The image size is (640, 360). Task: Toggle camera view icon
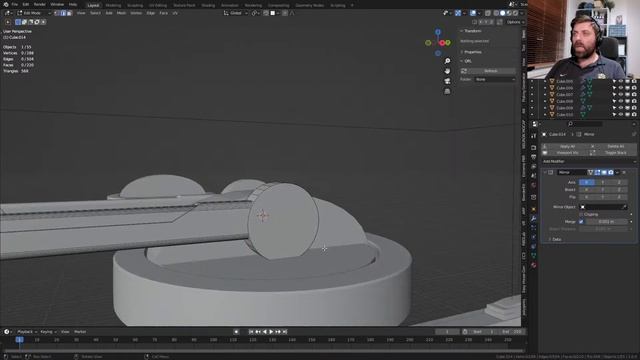(x=447, y=81)
